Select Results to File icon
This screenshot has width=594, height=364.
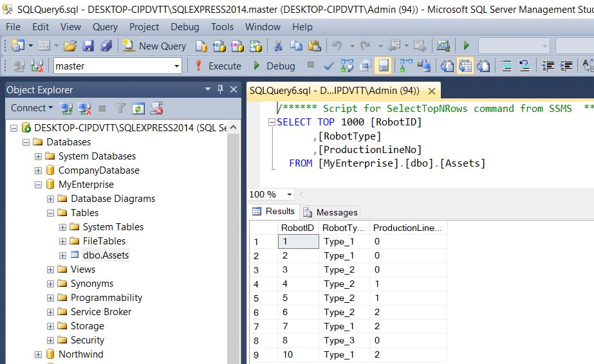tap(483, 66)
